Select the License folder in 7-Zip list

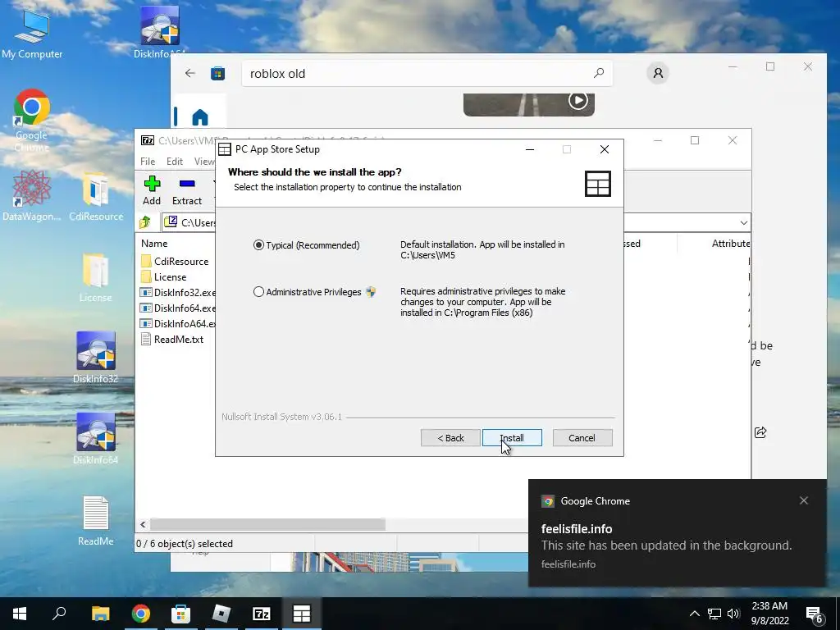click(x=164, y=277)
